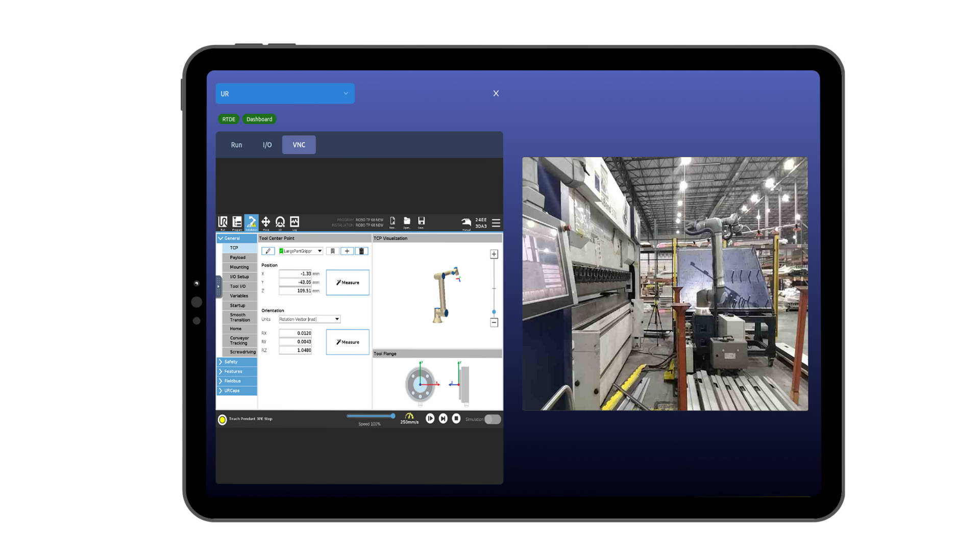Click the yellow robot status indicator
The image size is (980, 551).
(222, 419)
